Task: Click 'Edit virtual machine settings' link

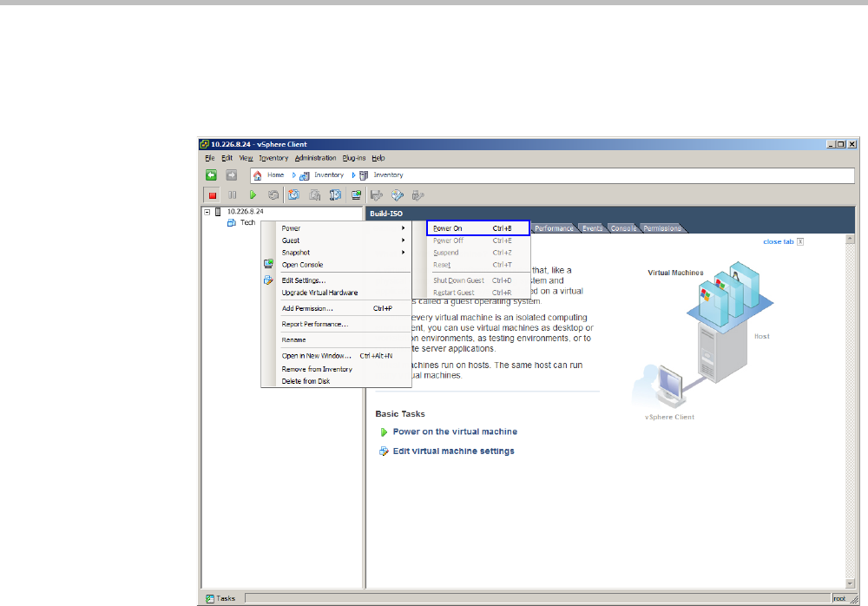Action: (x=453, y=451)
